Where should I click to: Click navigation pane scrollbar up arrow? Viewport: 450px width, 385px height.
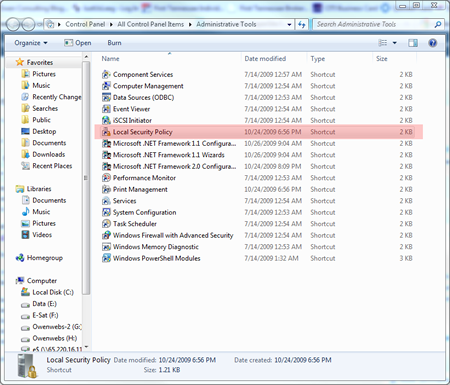(x=86, y=57)
